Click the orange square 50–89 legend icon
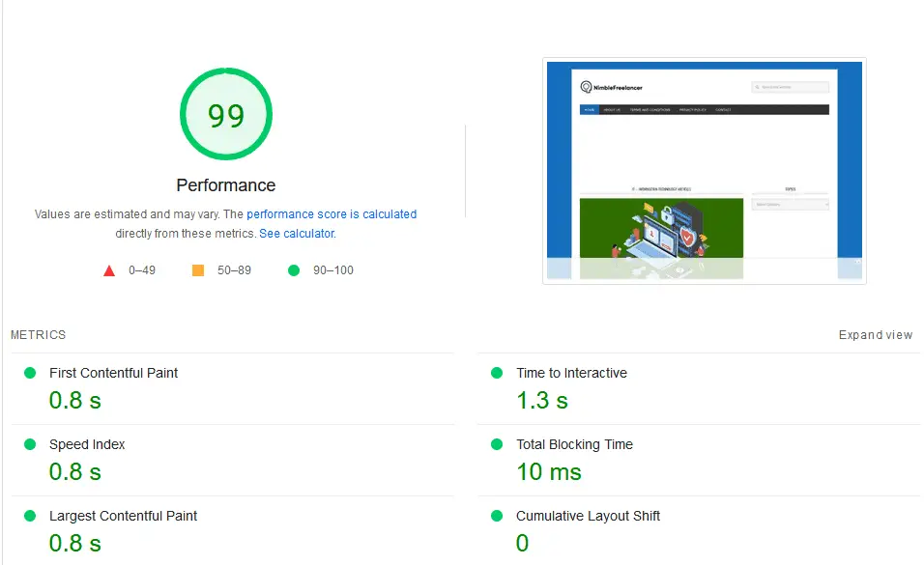 (x=198, y=270)
